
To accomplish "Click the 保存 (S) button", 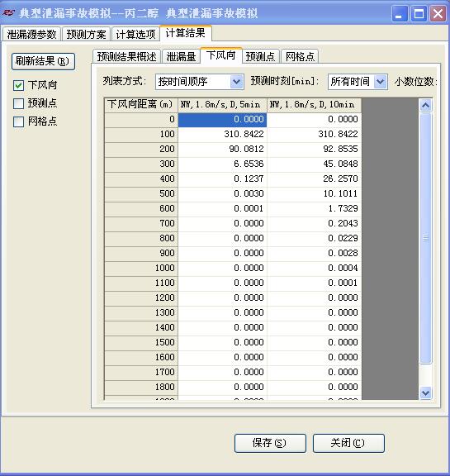I will 270,443.
